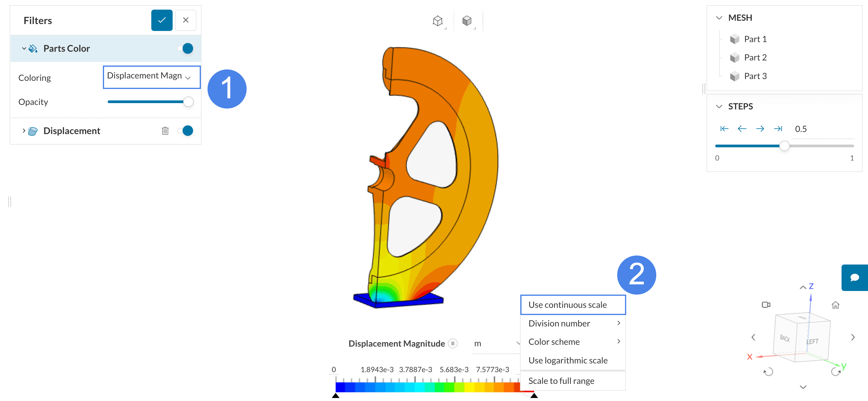The width and height of the screenshot is (868, 401).
Task: Click the solid cube render mode icon
Action: 467,21
